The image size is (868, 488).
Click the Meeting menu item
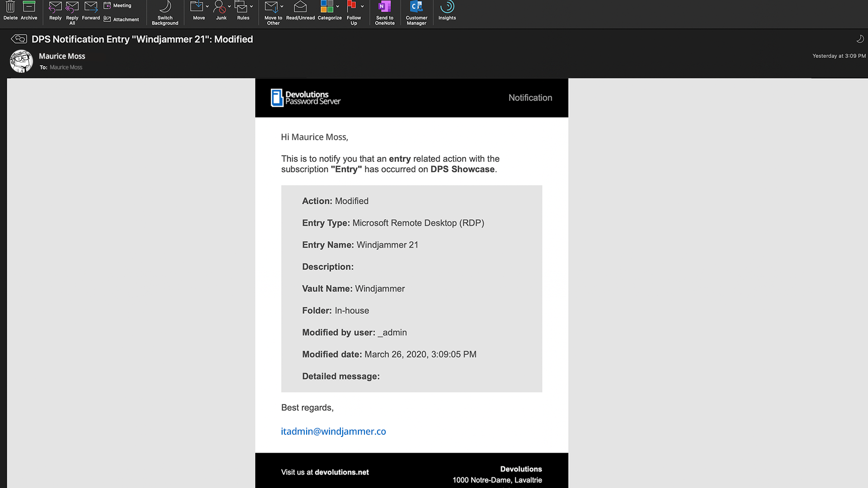point(118,6)
